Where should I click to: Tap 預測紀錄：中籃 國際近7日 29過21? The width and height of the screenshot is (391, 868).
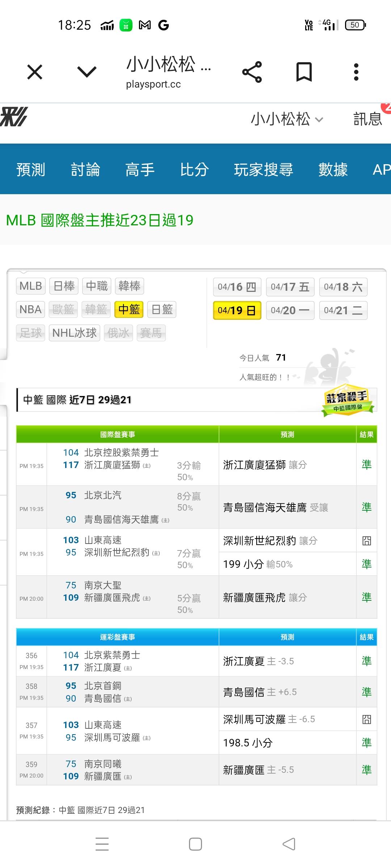[x=80, y=810]
